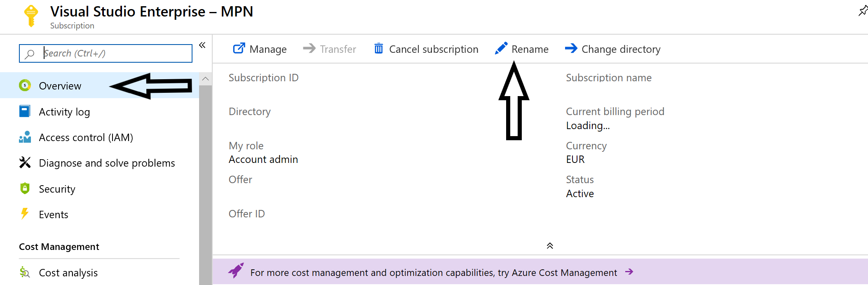Select the Active status value
This screenshot has height=285, width=868.
pos(580,194)
